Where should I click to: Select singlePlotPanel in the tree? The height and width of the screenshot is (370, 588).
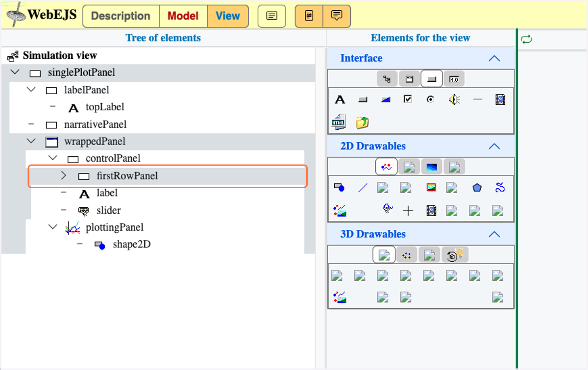(x=81, y=73)
